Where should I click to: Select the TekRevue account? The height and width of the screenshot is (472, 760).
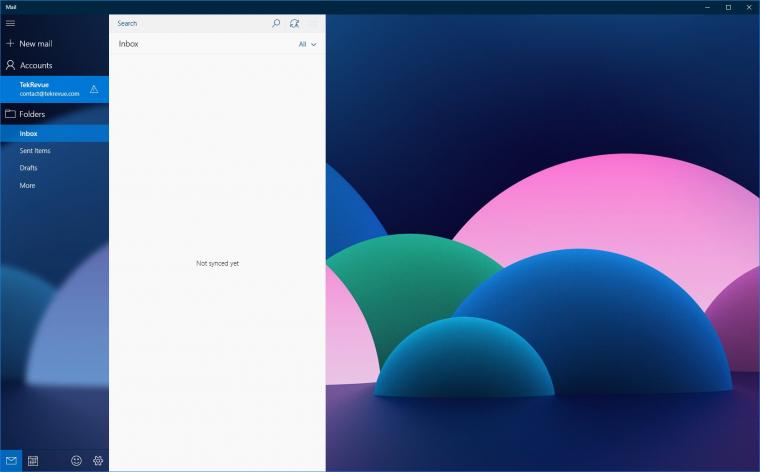click(x=54, y=89)
